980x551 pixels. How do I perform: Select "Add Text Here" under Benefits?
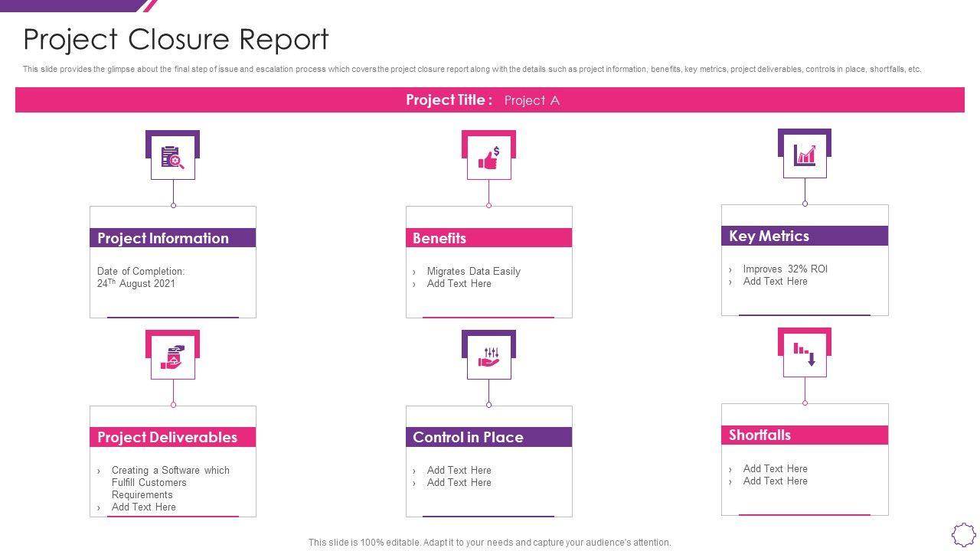(x=459, y=283)
